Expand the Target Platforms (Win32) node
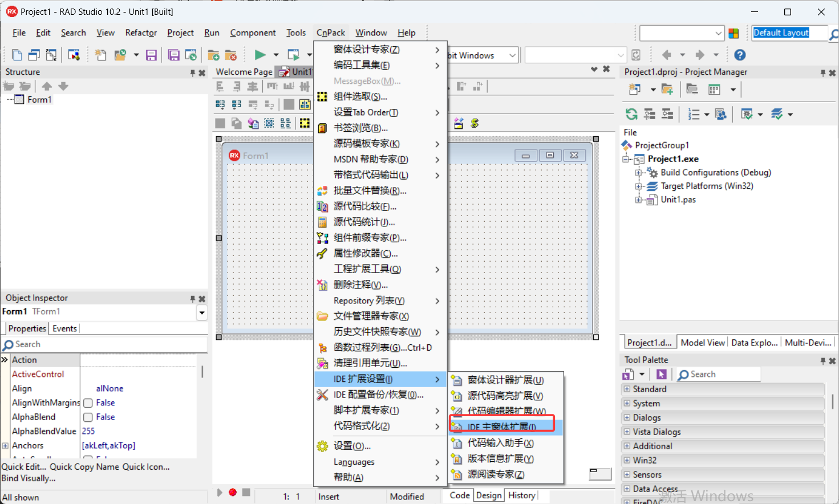 [638, 186]
